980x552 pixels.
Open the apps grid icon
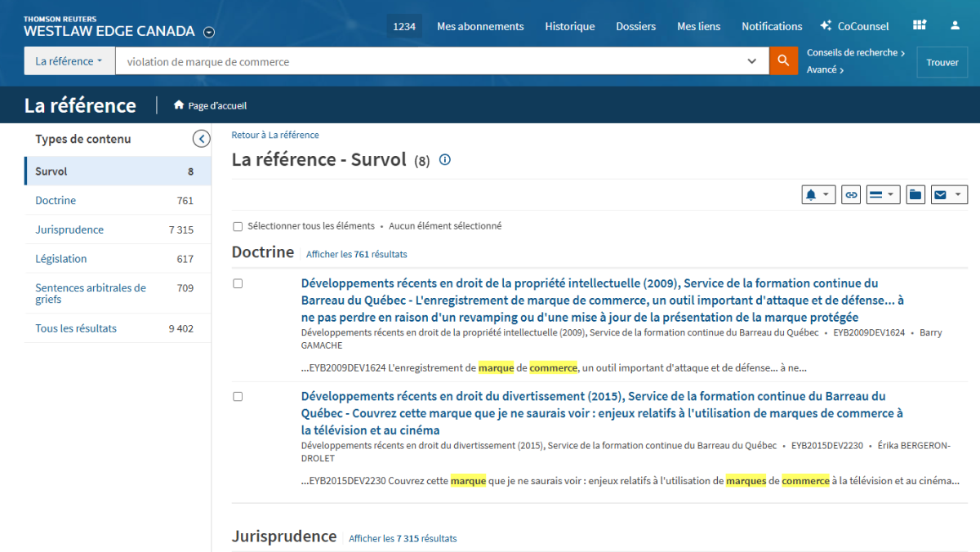click(x=920, y=26)
